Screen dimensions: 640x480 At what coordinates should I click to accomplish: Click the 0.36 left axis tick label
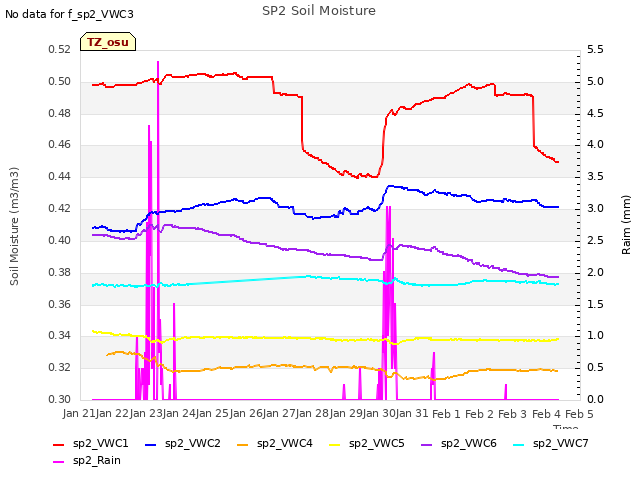point(60,304)
